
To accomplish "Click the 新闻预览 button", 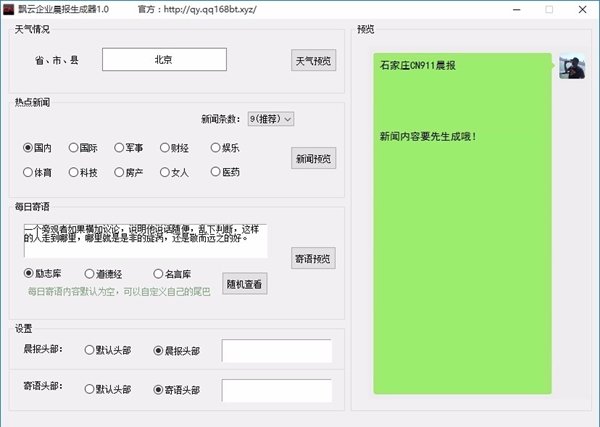I will tap(313, 158).
